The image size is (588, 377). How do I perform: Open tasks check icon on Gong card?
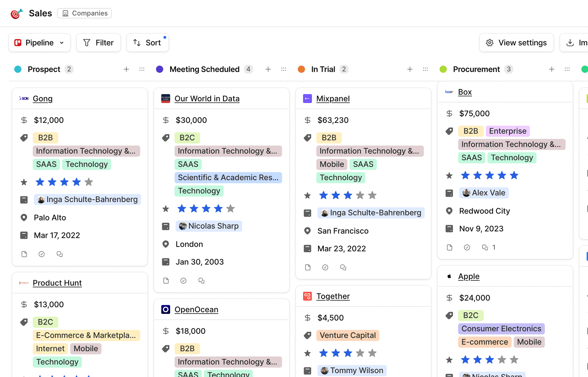point(42,254)
